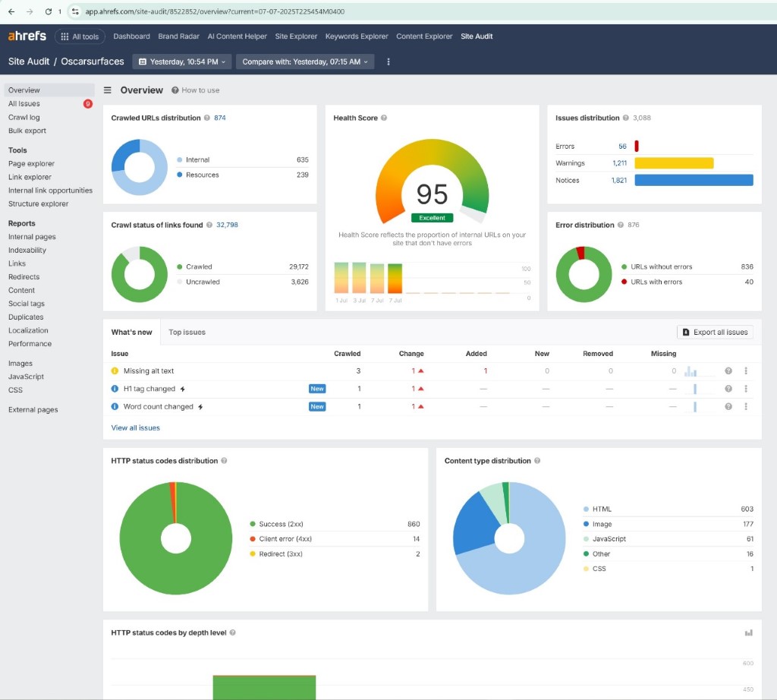Click the yellow Warnings bar in Issues distribution
Screen dimensions: 777x700
(674, 163)
